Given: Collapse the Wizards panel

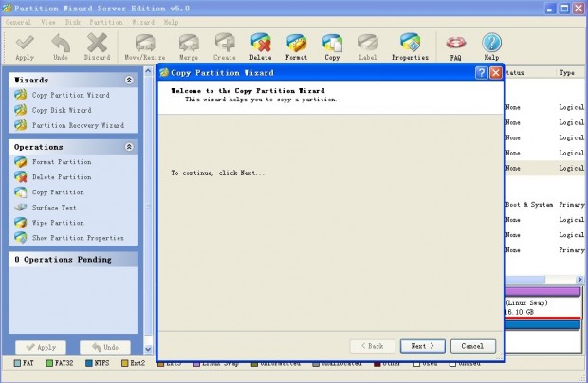Looking at the screenshot, I should coord(129,80).
